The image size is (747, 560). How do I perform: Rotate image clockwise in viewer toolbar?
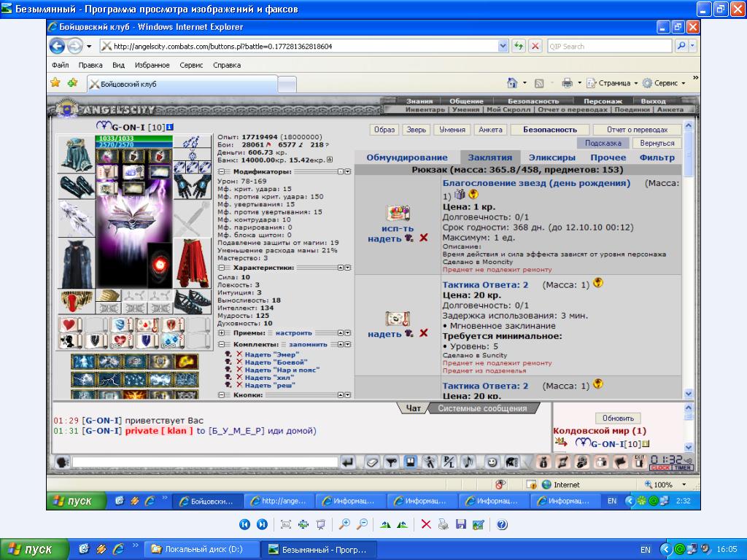[x=385, y=524]
